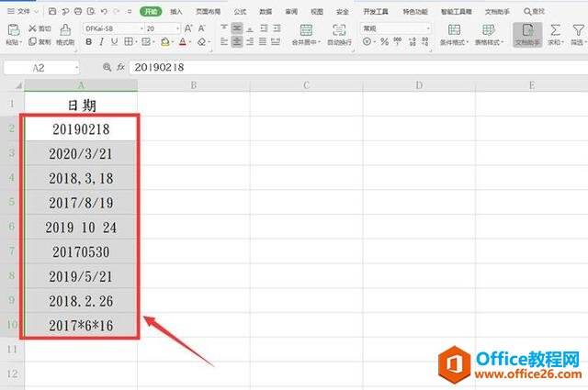Click the select-all corner of the sheet

point(18,85)
